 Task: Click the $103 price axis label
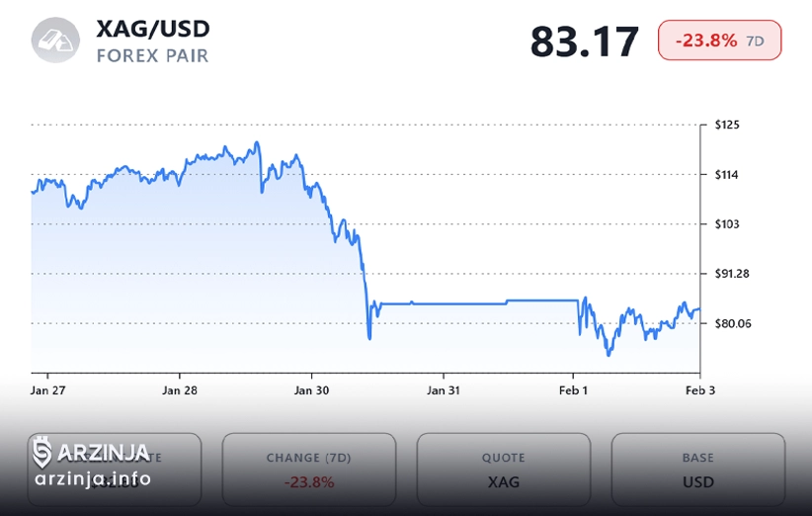727,224
